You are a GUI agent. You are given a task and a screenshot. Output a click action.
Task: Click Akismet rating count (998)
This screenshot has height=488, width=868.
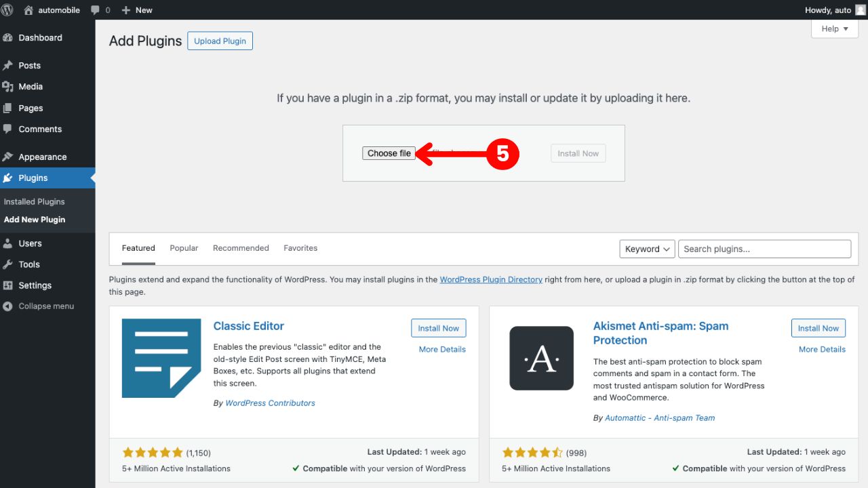(576, 453)
